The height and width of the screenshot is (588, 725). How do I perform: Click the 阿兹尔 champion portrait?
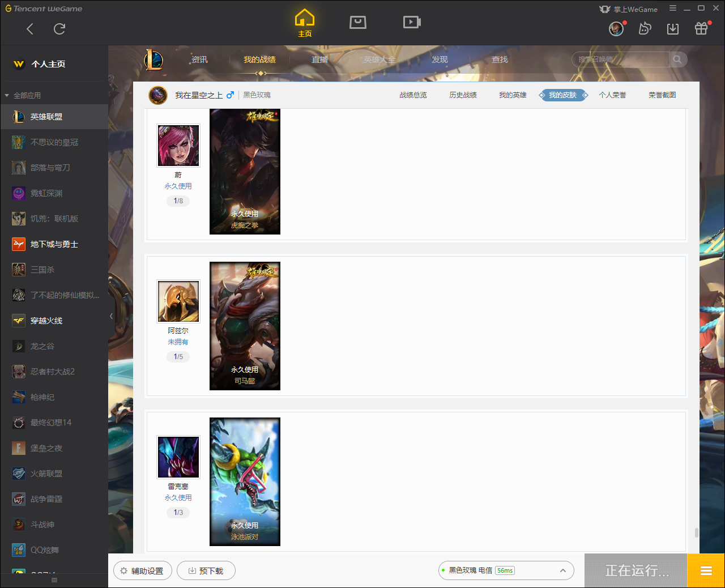[178, 301]
